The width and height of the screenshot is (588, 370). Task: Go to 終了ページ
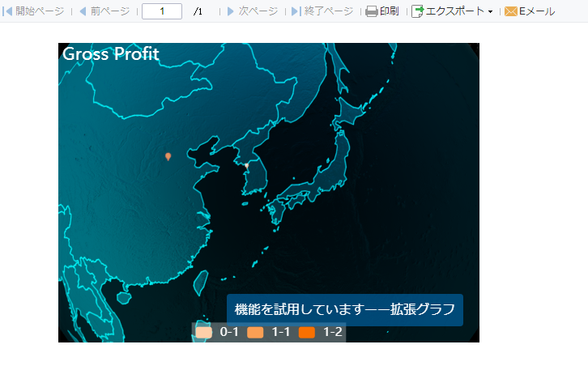(329, 11)
